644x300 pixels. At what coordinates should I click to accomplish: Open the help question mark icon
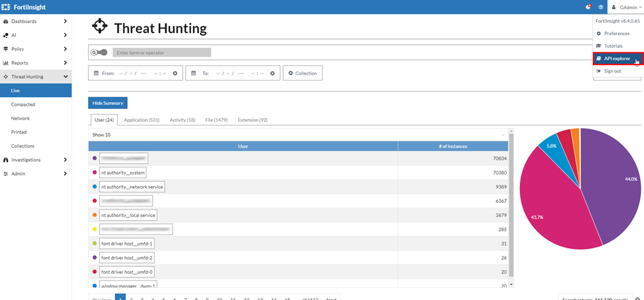601,7
